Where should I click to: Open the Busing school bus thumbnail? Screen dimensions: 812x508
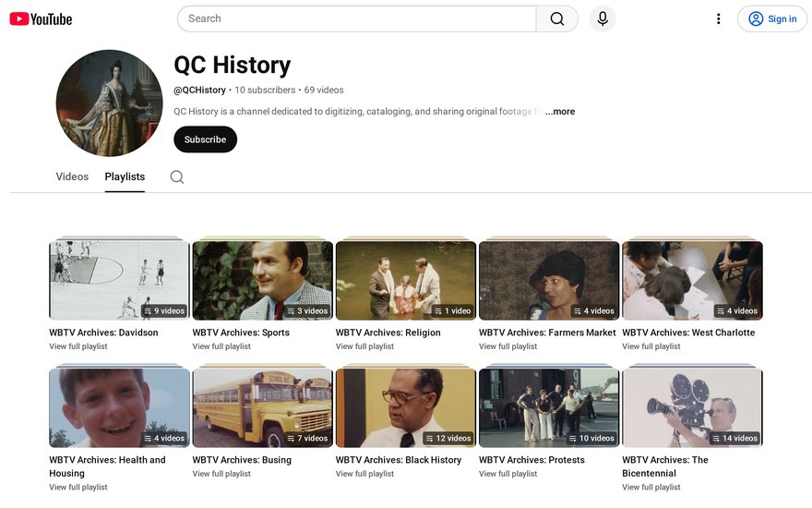[x=263, y=407]
